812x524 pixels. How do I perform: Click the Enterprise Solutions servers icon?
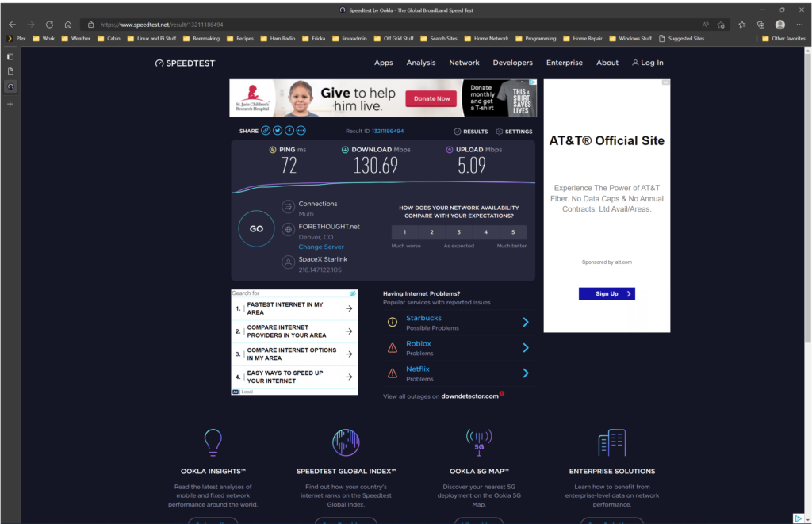[x=611, y=442]
